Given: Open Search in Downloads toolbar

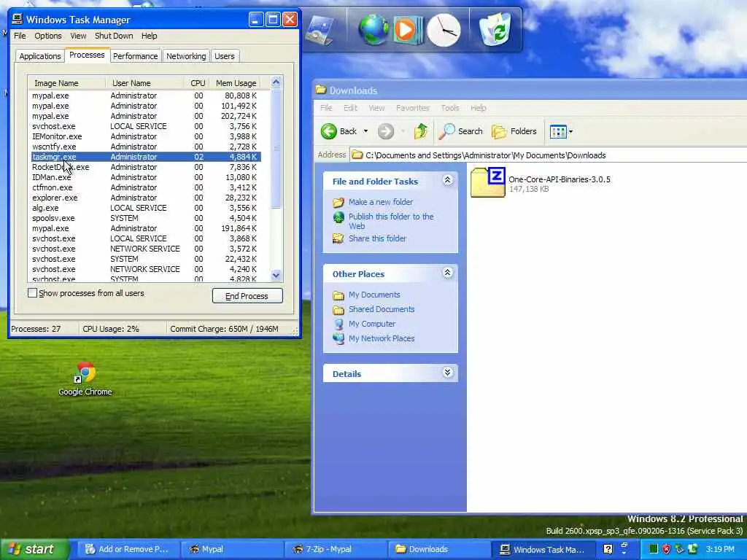Looking at the screenshot, I should click(461, 131).
